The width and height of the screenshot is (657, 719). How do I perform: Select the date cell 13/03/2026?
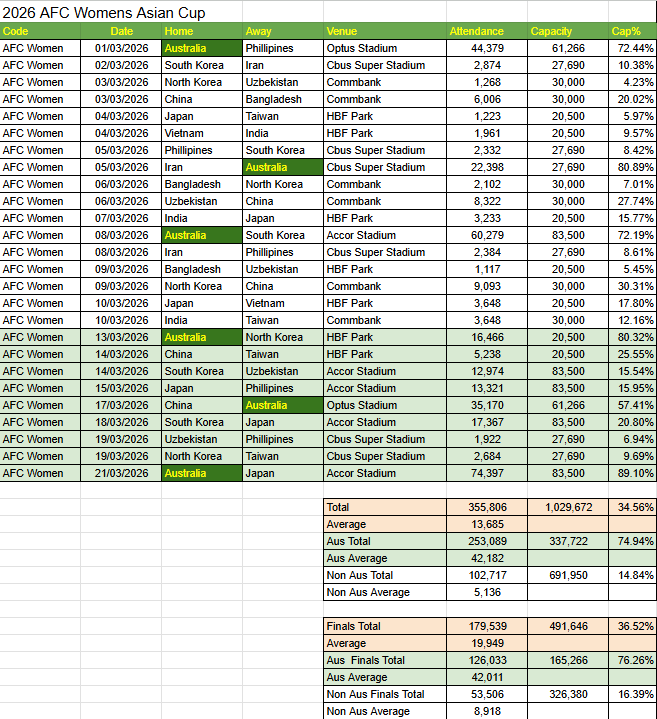click(121, 337)
